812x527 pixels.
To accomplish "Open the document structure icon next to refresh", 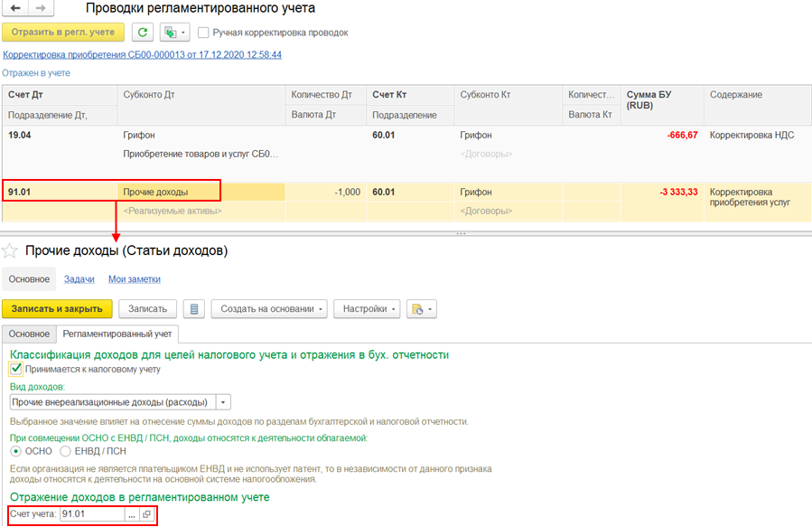I will pos(174,33).
